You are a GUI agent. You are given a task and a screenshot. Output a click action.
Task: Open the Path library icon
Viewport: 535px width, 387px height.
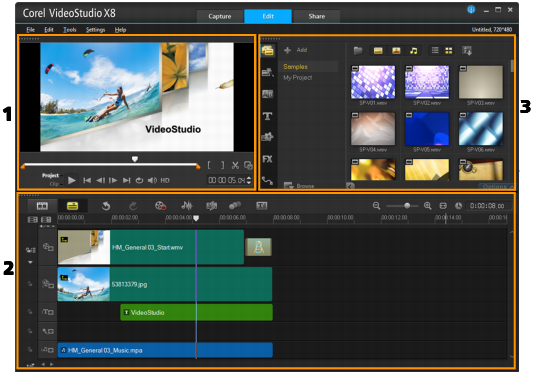point(268,181)
